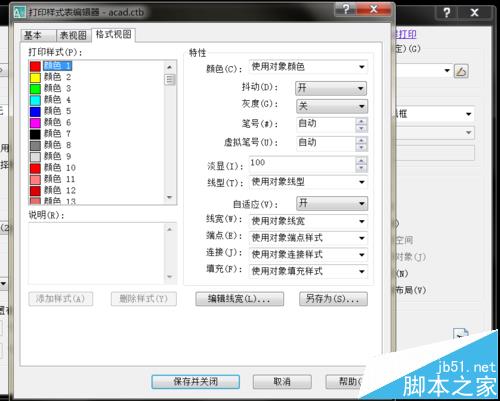Select the red 颜色 1 swatch
Viewport: 500px width, 401px height.
click(x=35, y=66)
